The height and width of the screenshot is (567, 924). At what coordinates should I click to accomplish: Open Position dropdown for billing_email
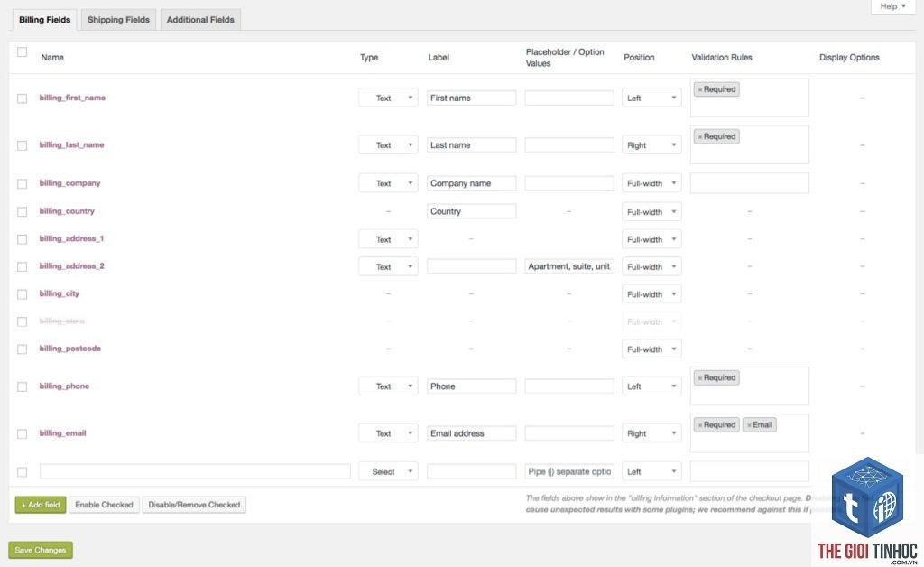tap(651, 433)
